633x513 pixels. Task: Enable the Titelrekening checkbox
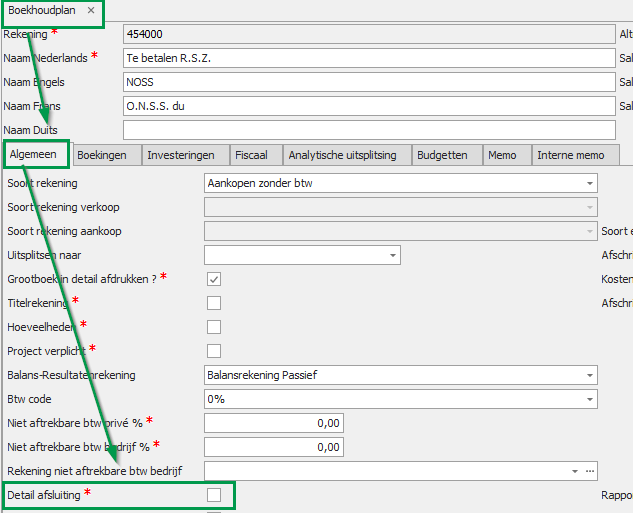pyautogui.click(x=214, y=303)
